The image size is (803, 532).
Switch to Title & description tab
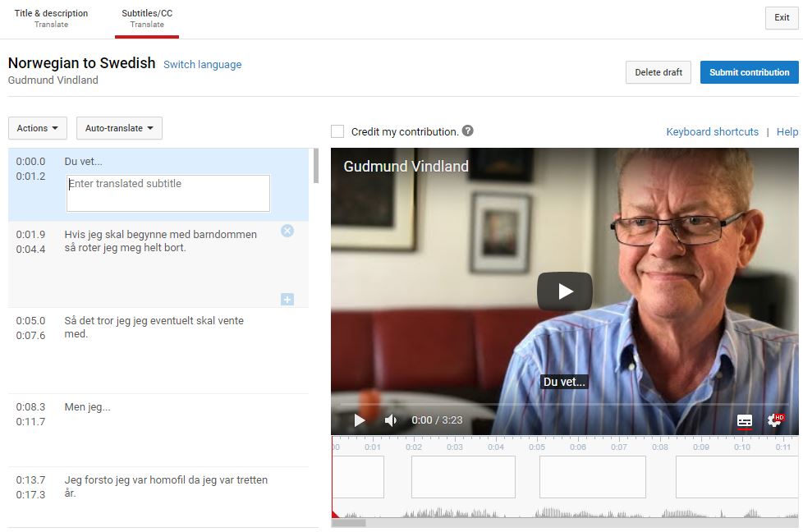pos(51,18)
